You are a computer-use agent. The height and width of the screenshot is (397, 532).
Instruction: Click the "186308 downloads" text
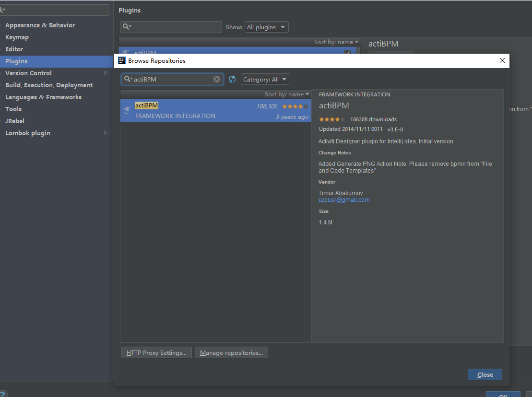click(374, 119)
